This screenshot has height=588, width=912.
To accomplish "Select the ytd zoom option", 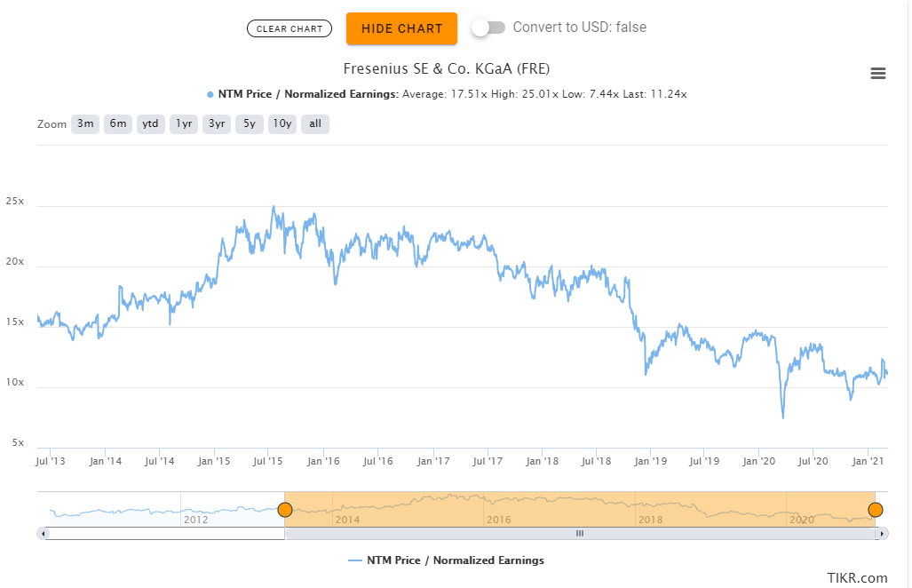I will coord(151,123).
